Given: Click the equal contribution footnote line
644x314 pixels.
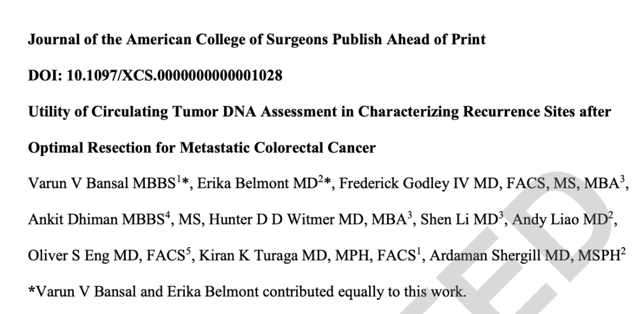Looking at the screenshot, I should click(x=247, y=292).
